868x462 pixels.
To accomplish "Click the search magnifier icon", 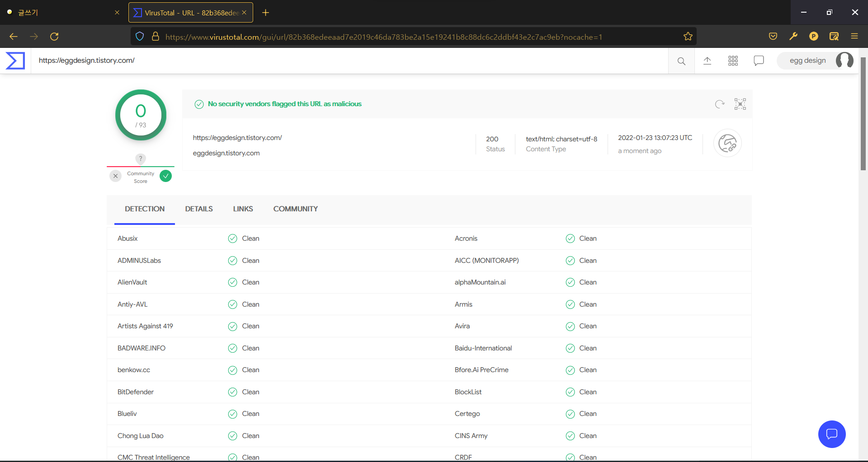I will pyautogui.click(x=681, y=61).
